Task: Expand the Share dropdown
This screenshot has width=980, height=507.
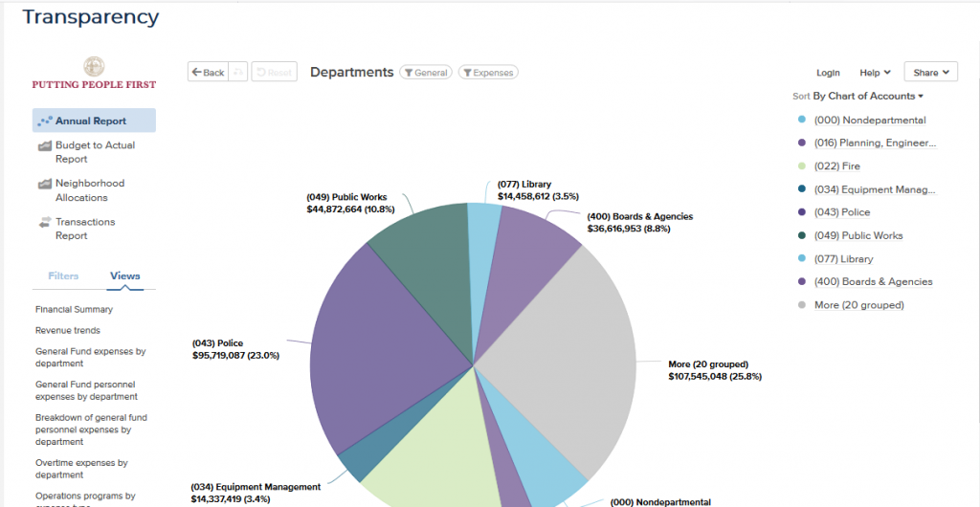Action: coord(930,72)
